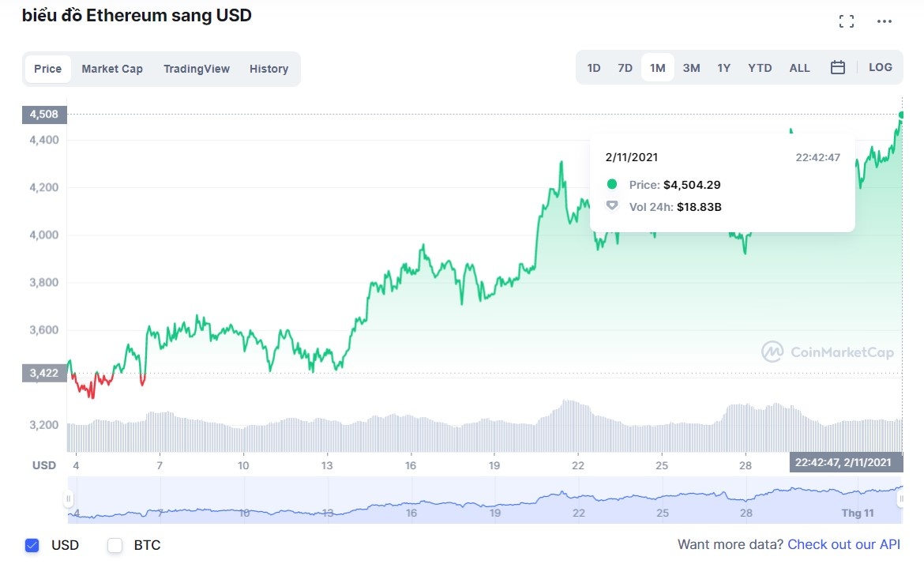Open the TradingView tab
This screenshot has height=583, width=924.
pyautogui.click(x=197, y=69)
